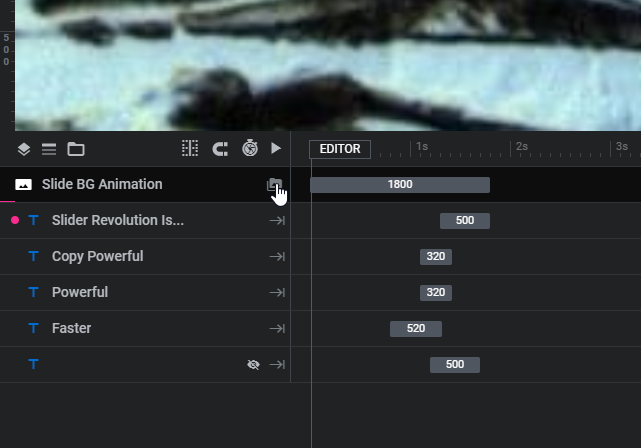Screen dimensions: 641x448
Task: Click the 500 bar on Slider Revolution row
Action: [465, 221]
